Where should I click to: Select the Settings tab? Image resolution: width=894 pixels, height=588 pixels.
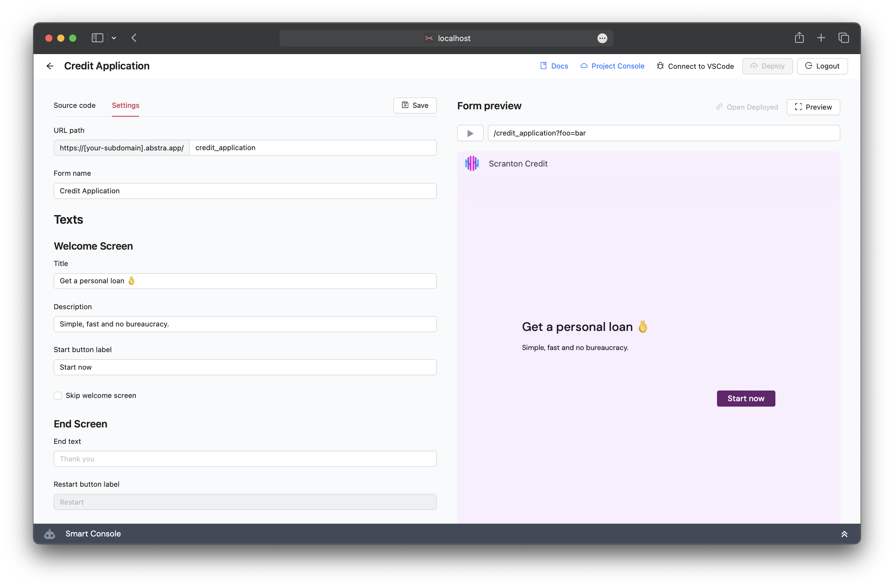(125, 105)
